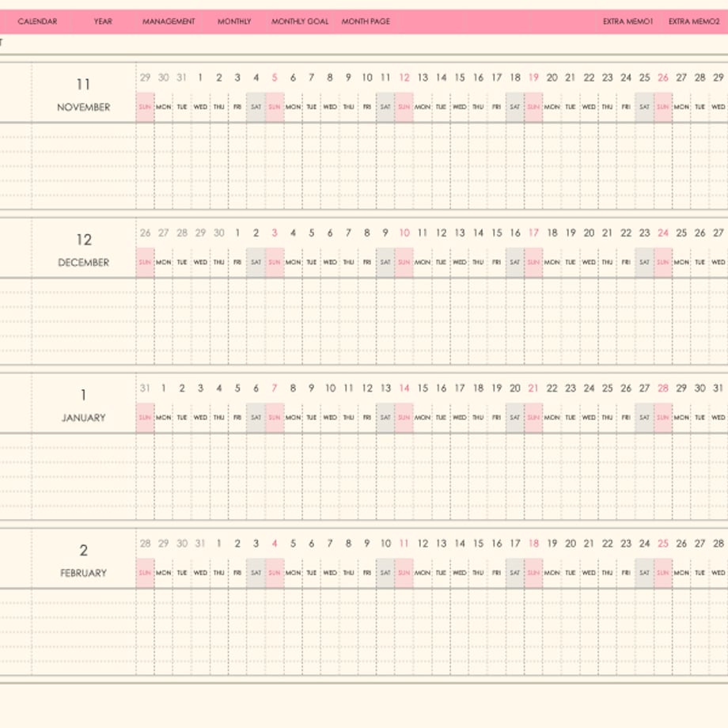Viewport: 728px width, 728px height.
Task: Select February 18 Sunday date
Action: pyautogui.click(x=533, y=544)
